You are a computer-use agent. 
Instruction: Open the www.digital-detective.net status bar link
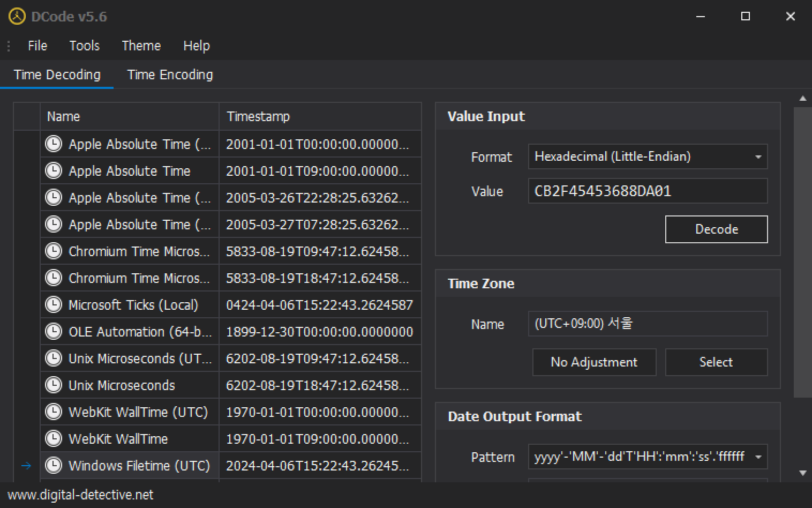(x=80, y=495)
